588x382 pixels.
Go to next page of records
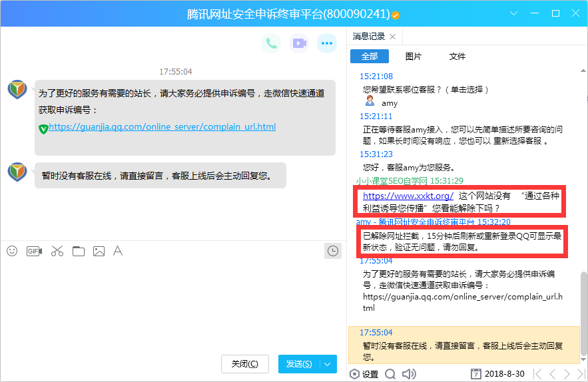click(x=567, y=374)
